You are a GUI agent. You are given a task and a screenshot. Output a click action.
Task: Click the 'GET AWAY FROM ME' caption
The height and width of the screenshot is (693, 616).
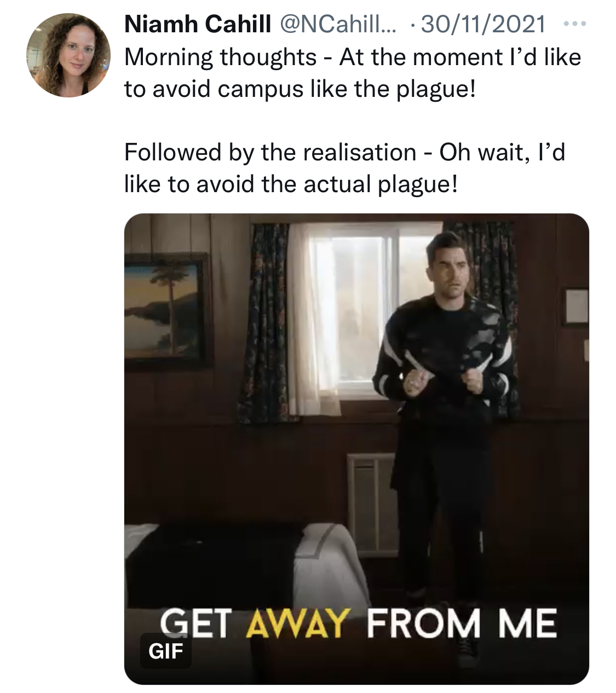[358, 625]
